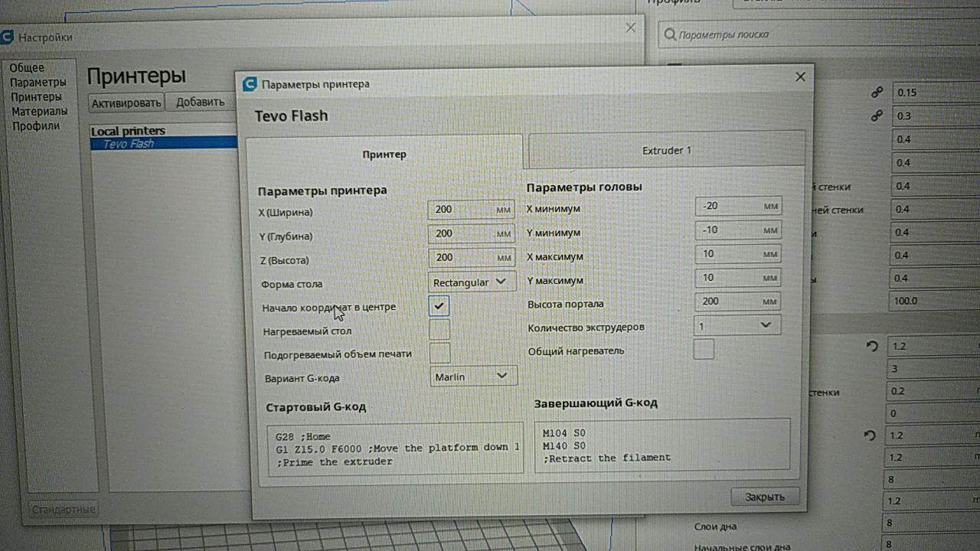Click the 0.15 value field in settings panel
Screen dimensions: 980x551
[x=936, y=93]
